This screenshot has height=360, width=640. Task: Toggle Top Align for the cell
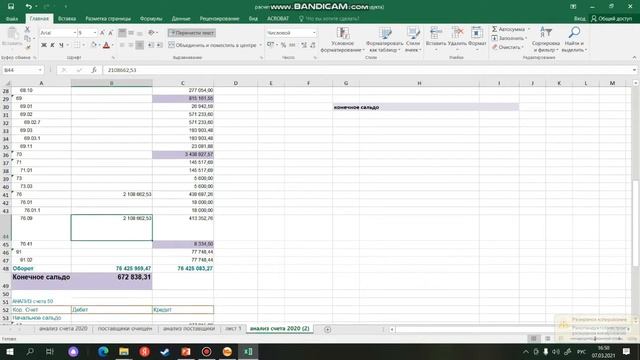point(122,33)
